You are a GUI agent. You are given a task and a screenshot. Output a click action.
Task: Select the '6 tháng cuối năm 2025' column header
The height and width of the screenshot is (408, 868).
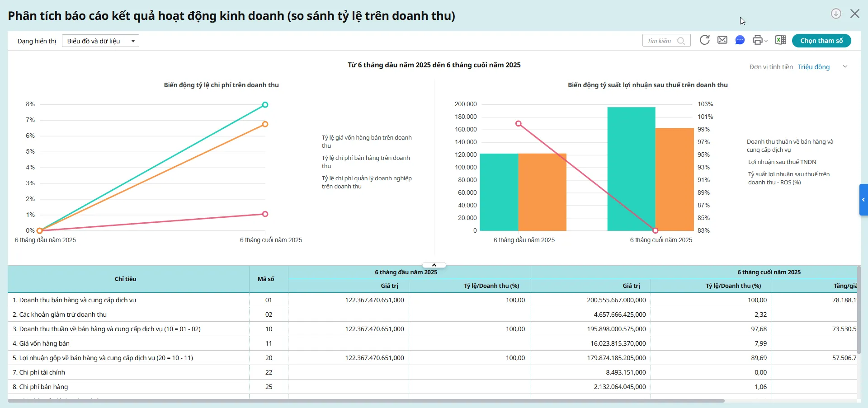click(769, 272)
